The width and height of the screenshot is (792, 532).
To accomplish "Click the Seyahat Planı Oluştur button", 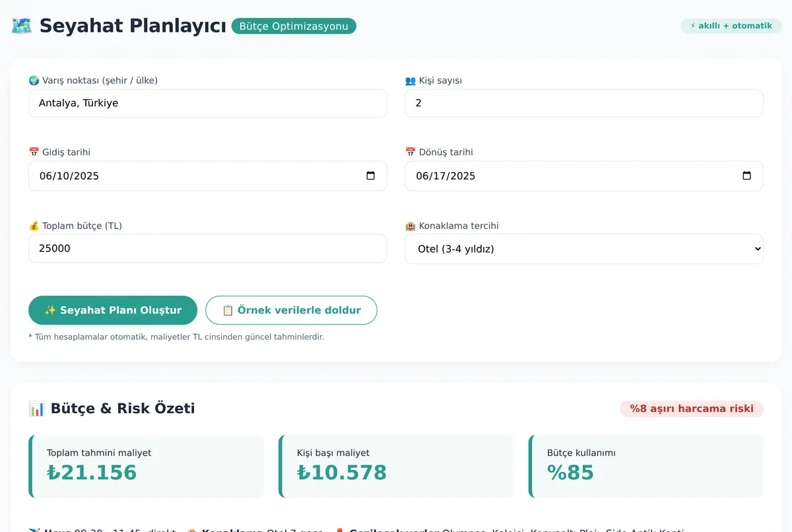I will tap(113, 310).
